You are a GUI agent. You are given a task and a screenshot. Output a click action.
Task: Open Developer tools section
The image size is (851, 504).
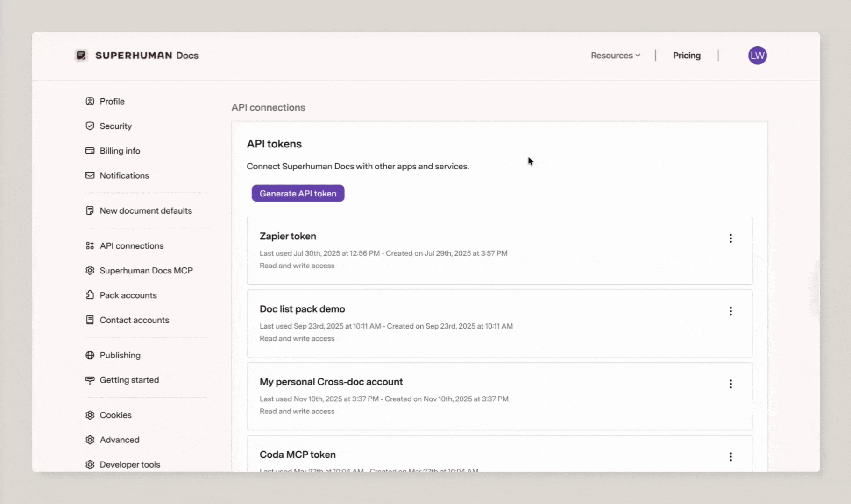pyautogui.click(x=130, y=464)
